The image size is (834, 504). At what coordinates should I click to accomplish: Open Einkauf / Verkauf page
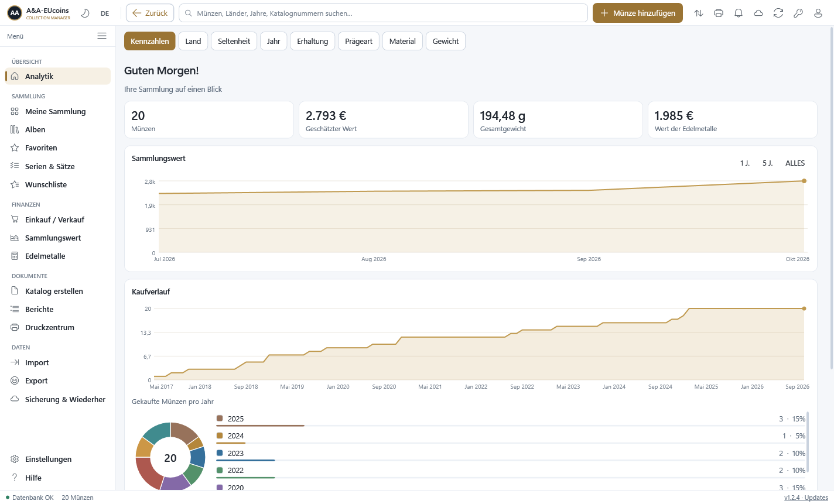pos(58,220)
